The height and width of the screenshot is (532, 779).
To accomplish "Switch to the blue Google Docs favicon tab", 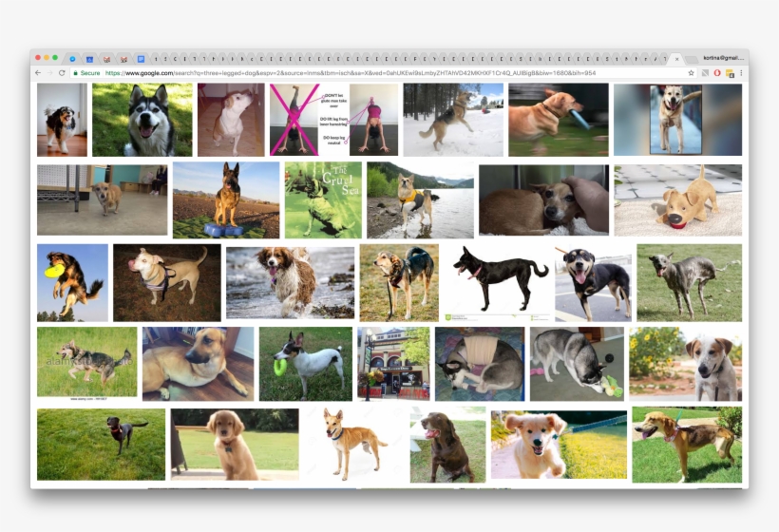I will [x=141, y=59].
